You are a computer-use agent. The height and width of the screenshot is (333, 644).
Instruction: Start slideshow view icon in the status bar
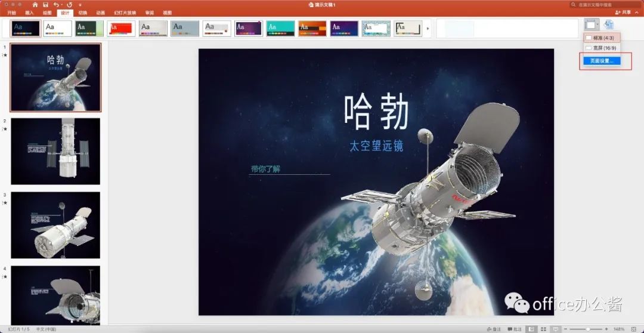click(x=556, y=329)
